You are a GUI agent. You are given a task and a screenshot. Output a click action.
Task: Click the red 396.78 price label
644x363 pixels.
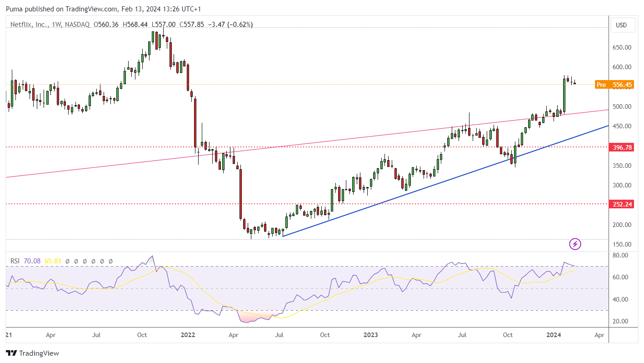(x=621, y=147)
